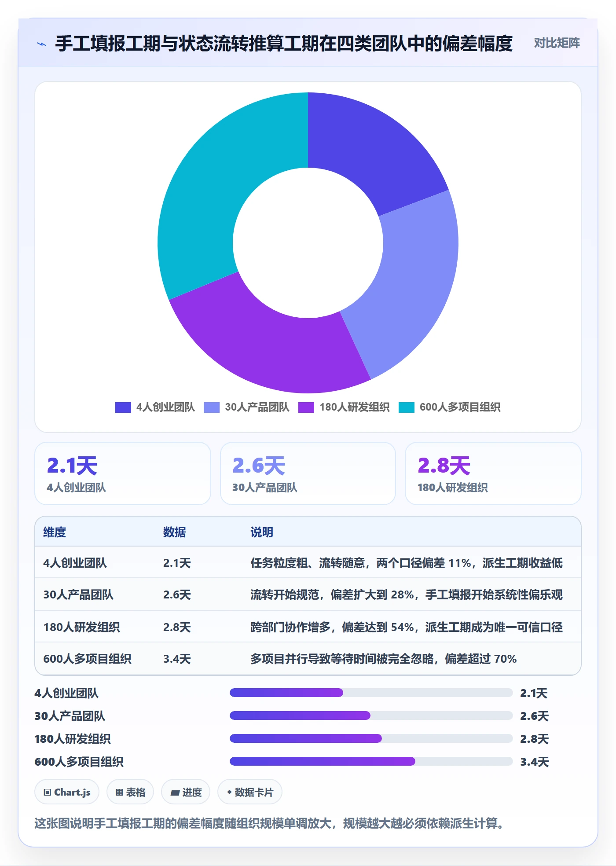Image resolution: width=616 pixels, height=866 pixels.
Task: Click the Chart.js chip
Action: [67, 792]
